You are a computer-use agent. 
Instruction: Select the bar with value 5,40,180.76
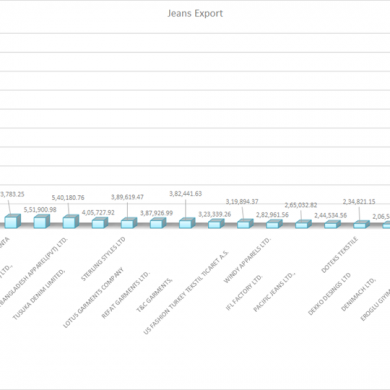tap(71, 222)
